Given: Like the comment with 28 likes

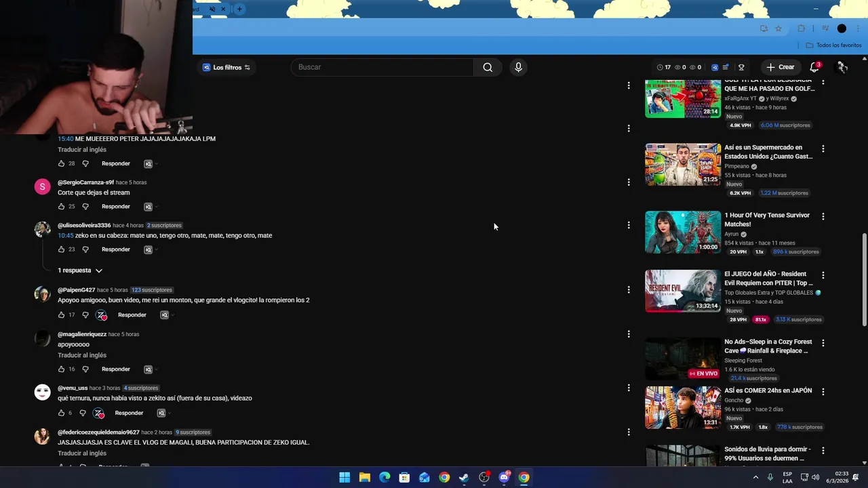Looking at the screenshot, I should click(x=61, y=163).
